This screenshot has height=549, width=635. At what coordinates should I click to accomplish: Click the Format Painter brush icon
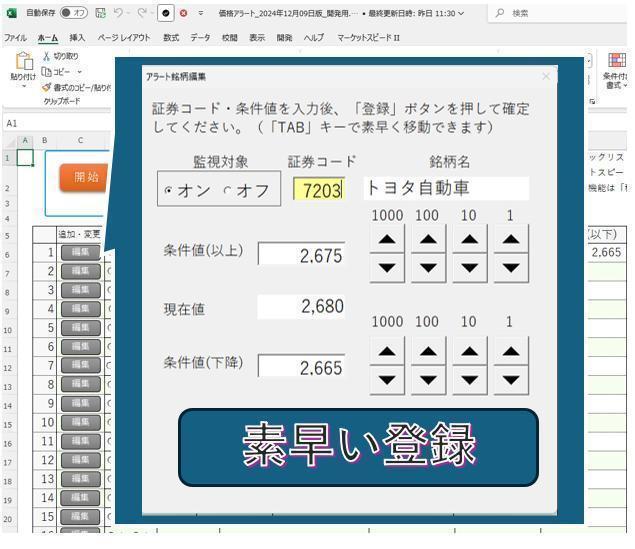point(47,87)
